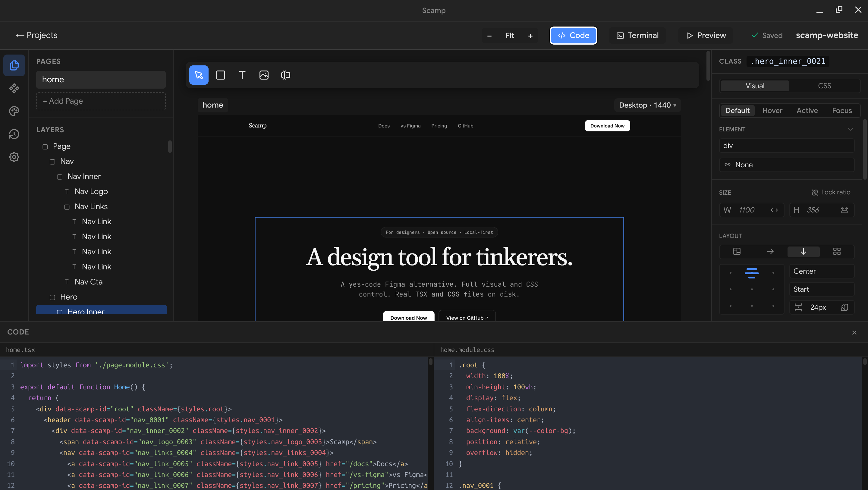Zoom out with the minus button
868x490 pixels.
489,36
